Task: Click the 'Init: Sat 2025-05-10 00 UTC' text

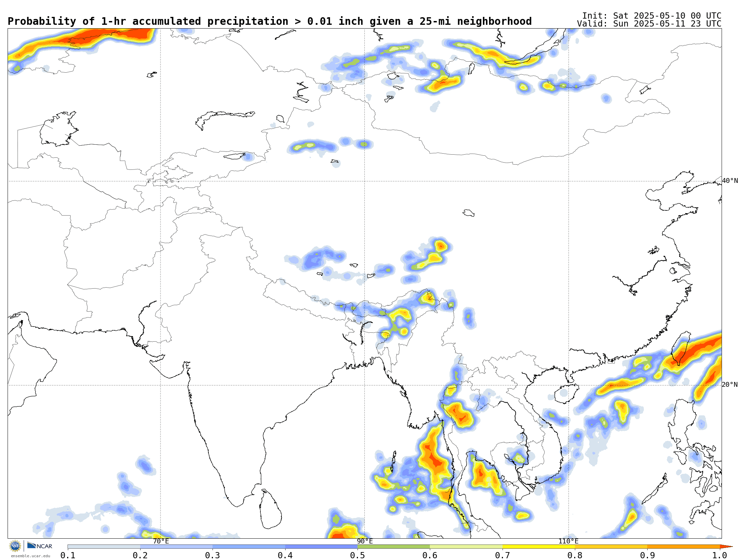Action: tap(652, 16)
